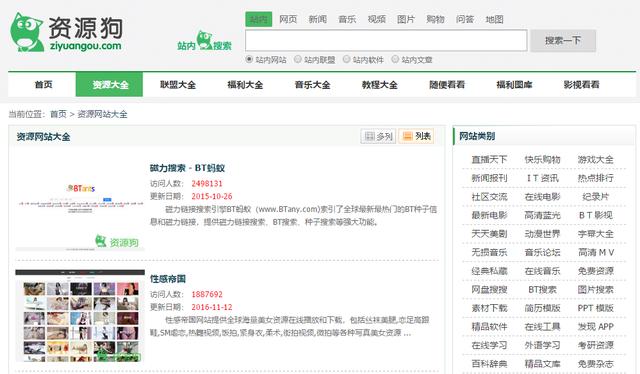640x374 pixels.
Task: Open the 百科辞典 category
Action: (489, 364)
